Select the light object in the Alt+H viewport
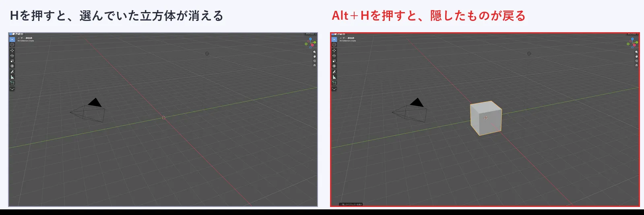The image size is (644, 215). [x=529, y=54]
